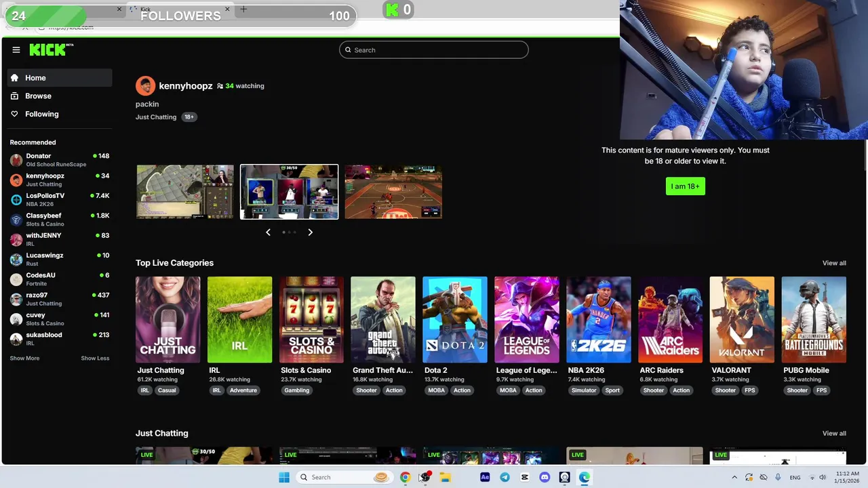Image resolution: width=868 pixels, height=488 pixels.
Task: Open the volume tray icon
Action: (x=823, y=477)
